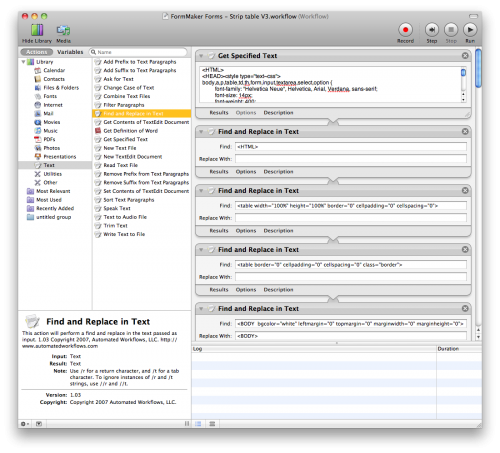Image resolution: width=500 pixels, height=453 pixels.
Task: Select Combine Text Files action
Action: point(127,96)
